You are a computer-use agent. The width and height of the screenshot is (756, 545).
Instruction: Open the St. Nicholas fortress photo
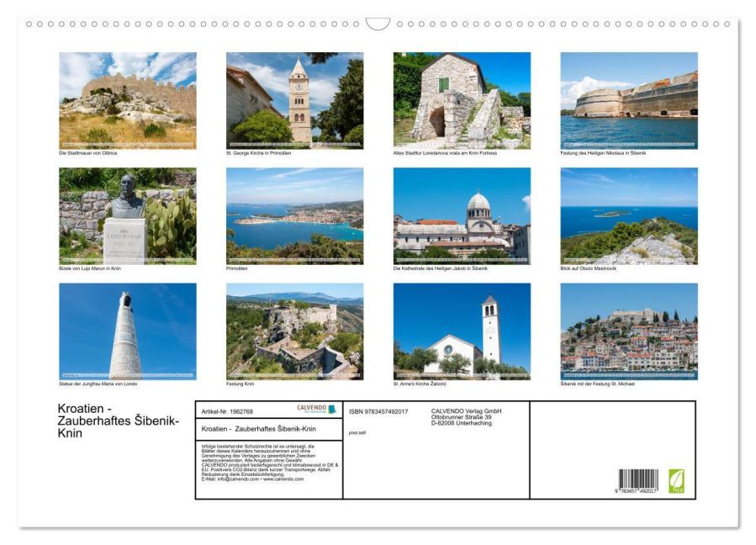click(x=629, y=100)
